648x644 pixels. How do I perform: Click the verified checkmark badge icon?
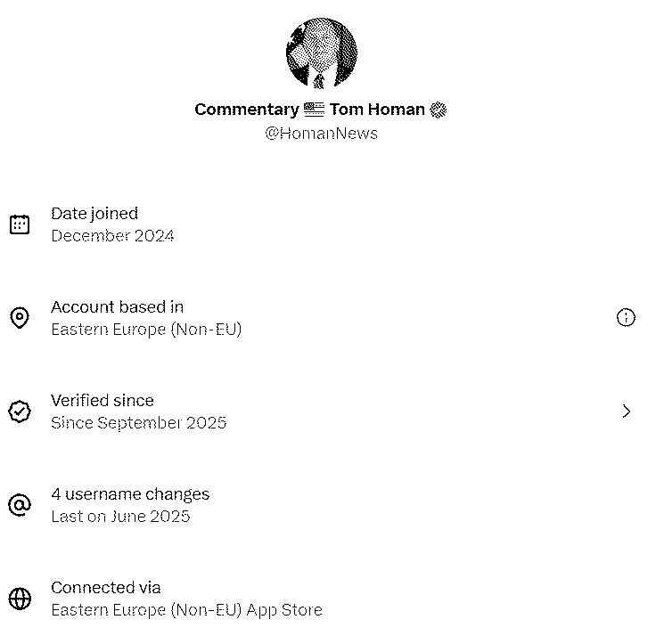pos(20,412)
